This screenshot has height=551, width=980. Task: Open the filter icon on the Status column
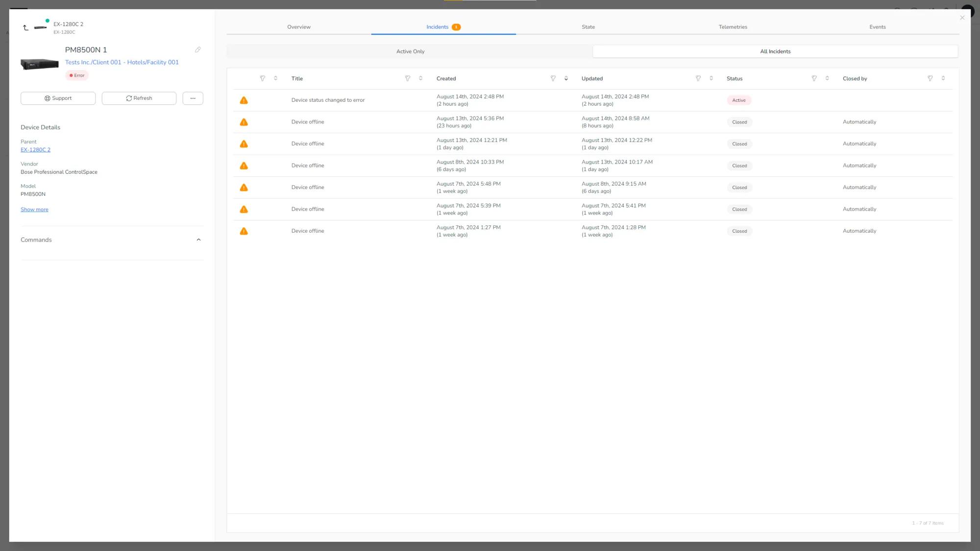pos(814,78)
